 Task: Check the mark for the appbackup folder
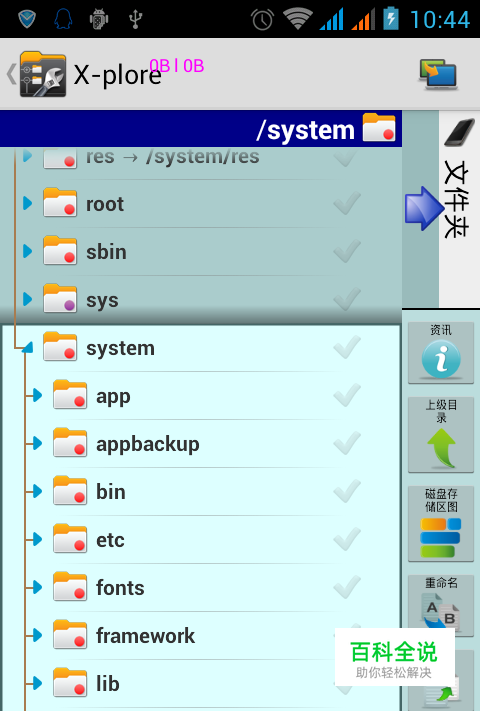[347, 443]
